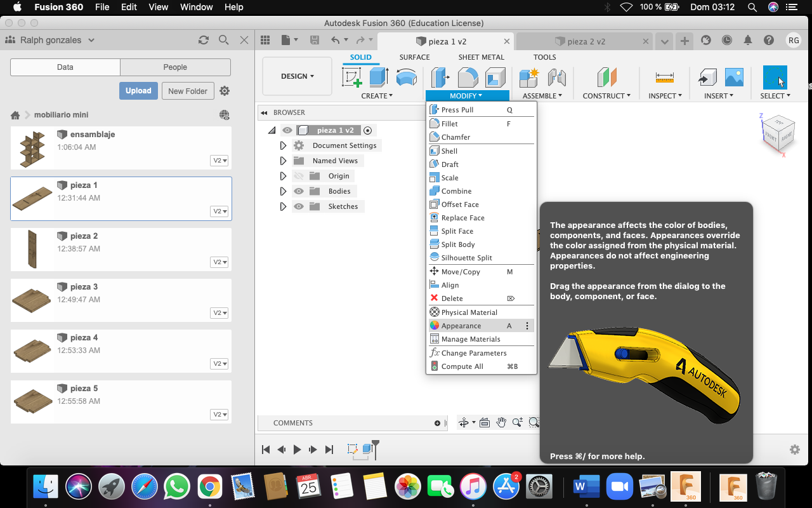Switch to the SHEET METAL tab
Viewport: 812px width, 508px height.
(x=481, y=57)
